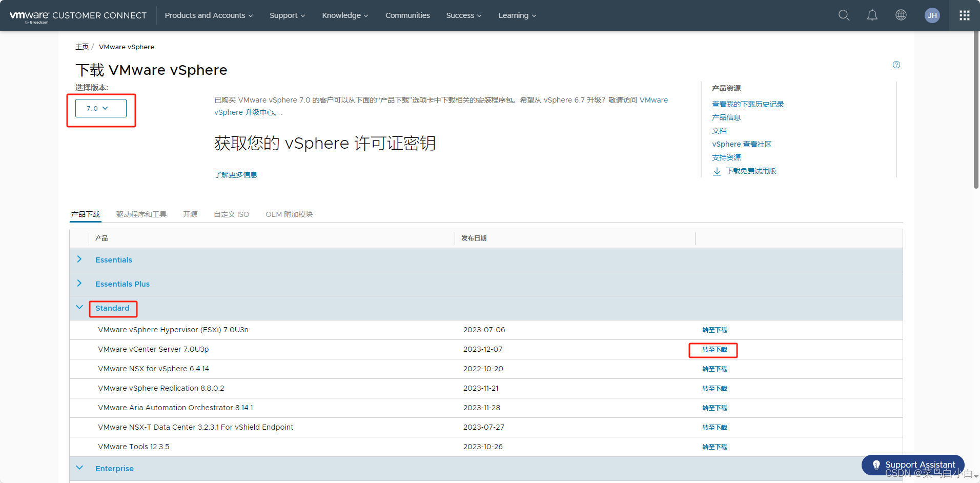
Task: Go to Communities
Action: click(x=407, y=15)
